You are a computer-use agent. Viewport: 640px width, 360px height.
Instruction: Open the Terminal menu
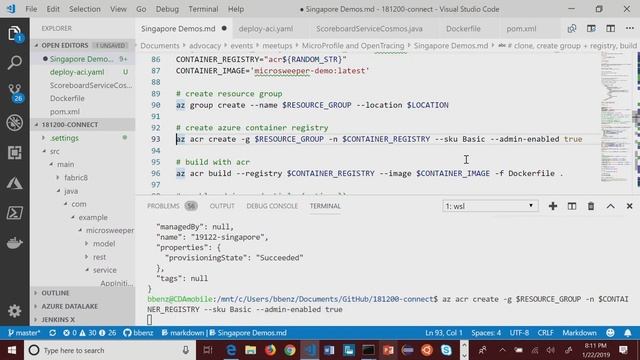203,9
